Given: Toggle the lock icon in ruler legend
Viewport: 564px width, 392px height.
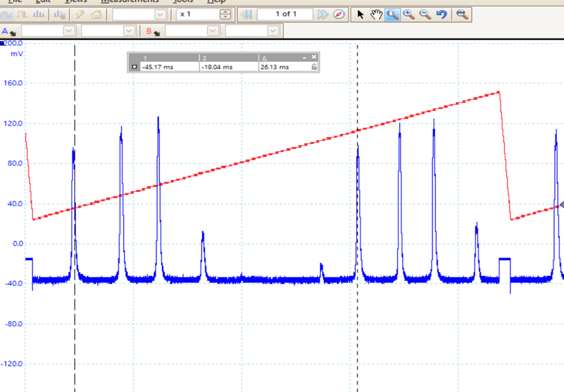Looking at the screenshot, I should pos(314,67).
